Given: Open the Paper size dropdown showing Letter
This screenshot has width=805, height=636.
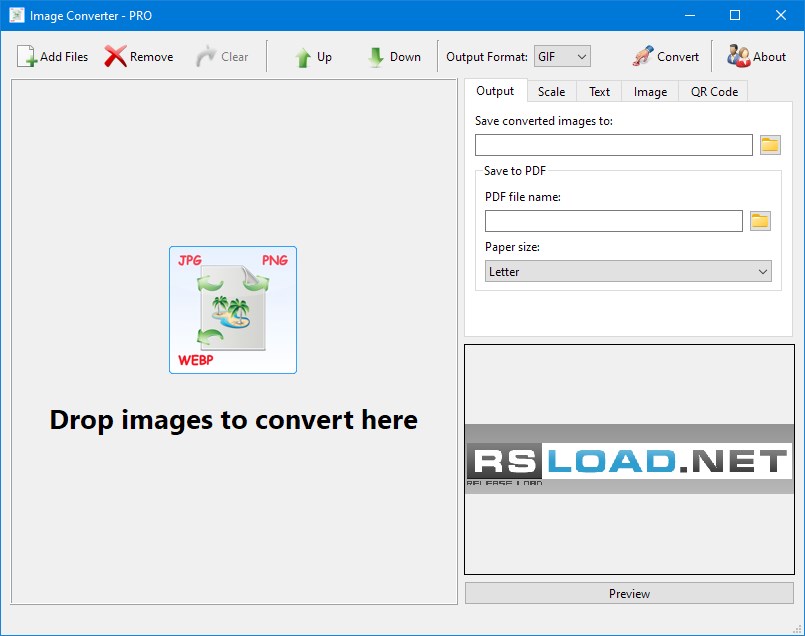Looking at the screenshot, I should pyautogui.click(x=628, y=271).
